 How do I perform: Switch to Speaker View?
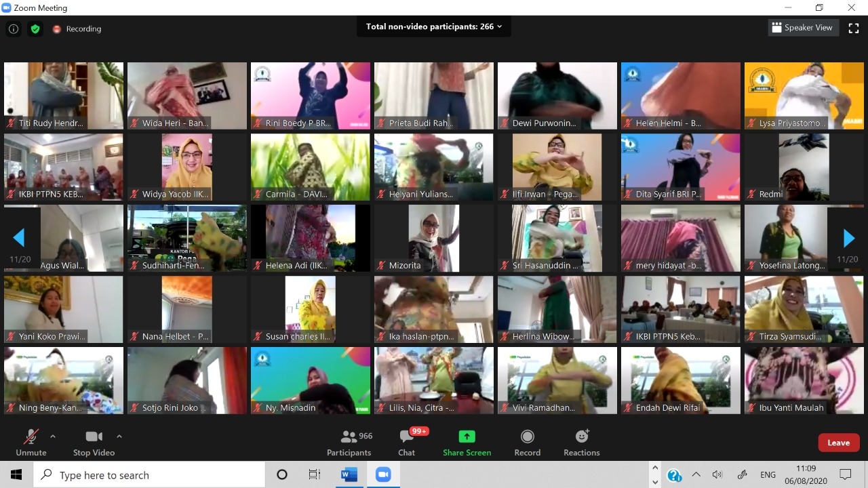pyautogui.click(x=802, y=28)
